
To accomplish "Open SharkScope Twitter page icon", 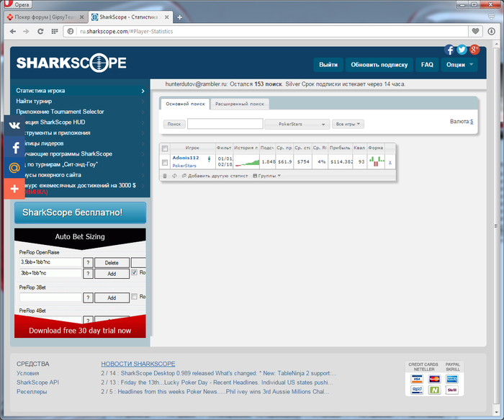I will click(x=462, y=50).
